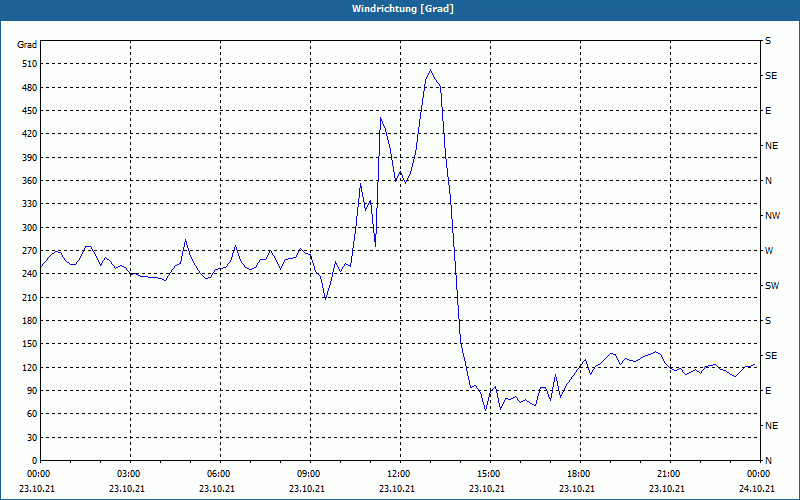Click the "Grad" unit label above the y-axis

coord(27,45)
